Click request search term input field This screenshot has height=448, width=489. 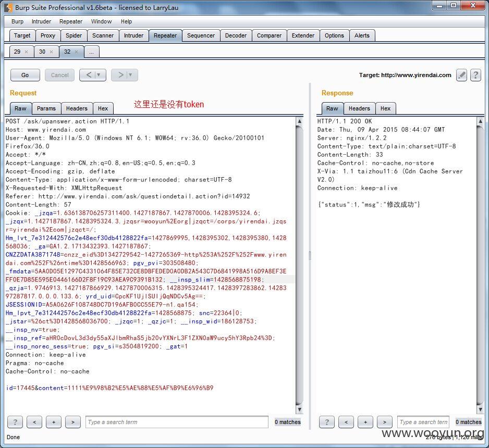(x=177, y=422)
